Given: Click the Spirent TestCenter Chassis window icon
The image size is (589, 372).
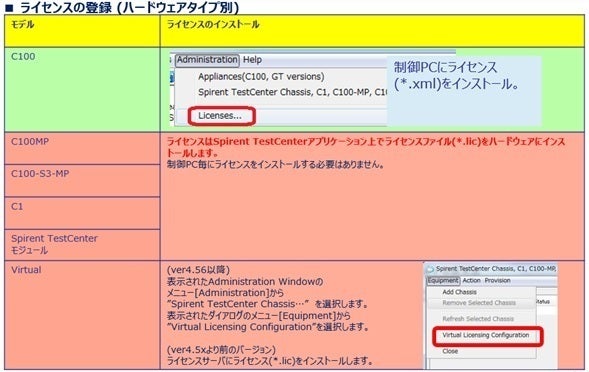Looking at the screenshot, I should pyautogui.click(x=430, y=269).
